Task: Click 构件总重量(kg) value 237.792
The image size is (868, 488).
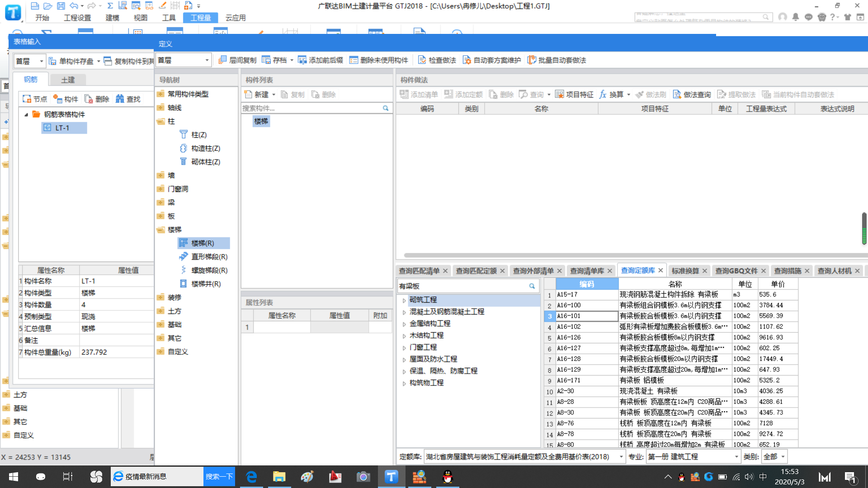Action: point(116,352)
